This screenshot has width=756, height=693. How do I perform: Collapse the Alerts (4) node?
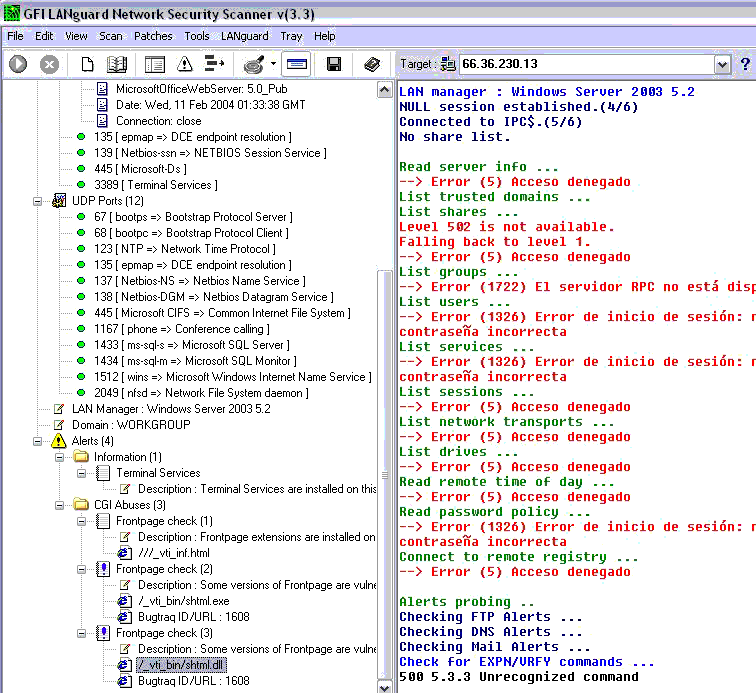click(37, 441)
